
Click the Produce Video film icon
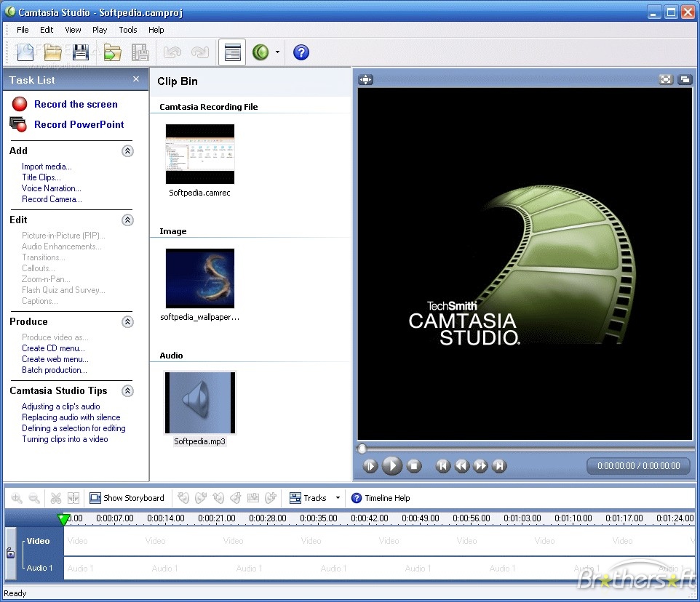tap(140, 52)
